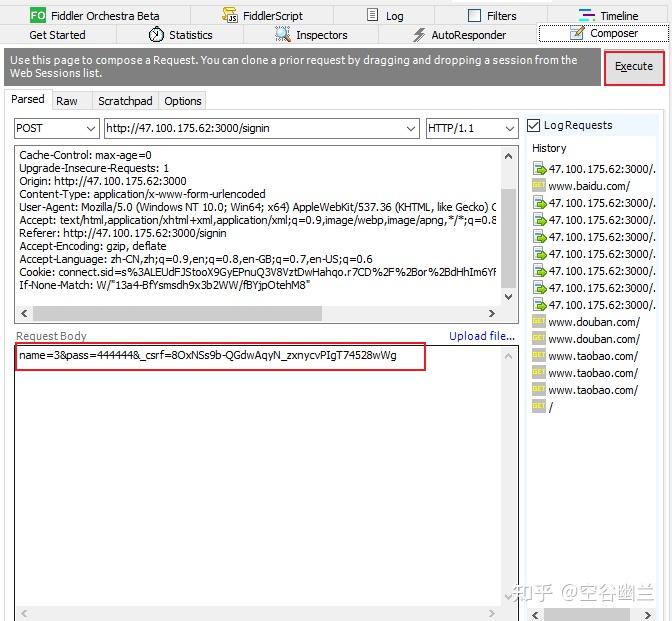The width and height of the screenshot is (672, 621).
Task: Open the Filters tab
Action: click(491, 16)
